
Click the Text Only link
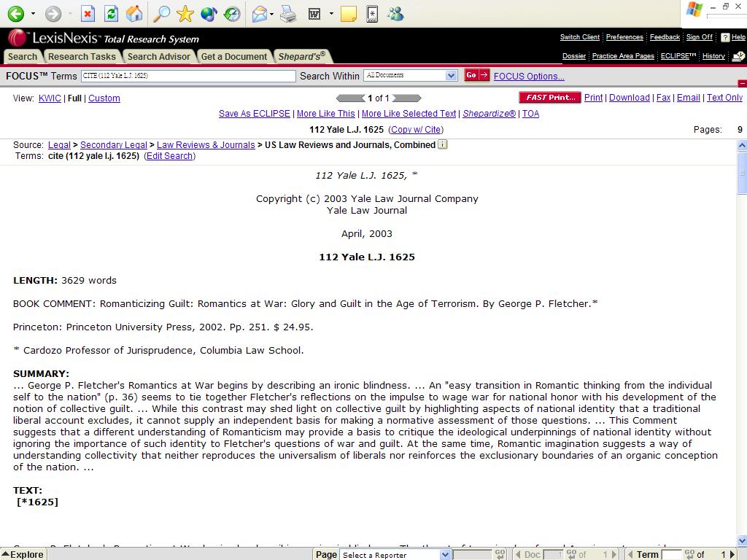pos(724,98)
